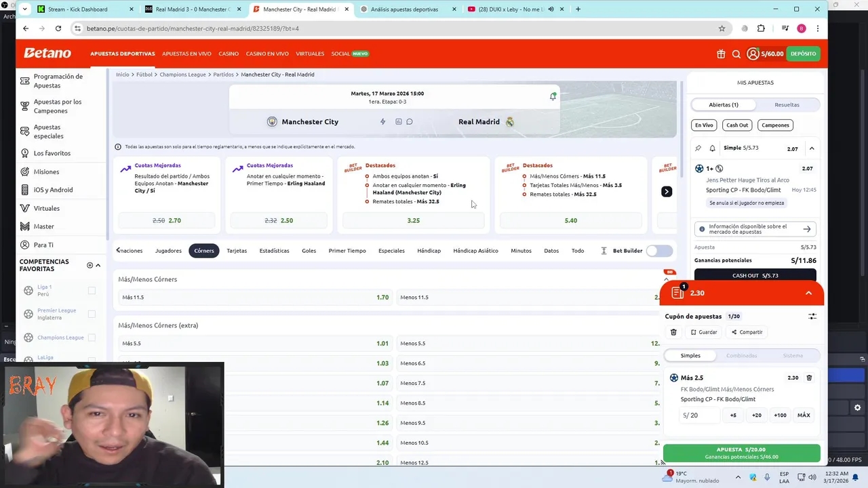
Task: Select Más 11.5 corners odds 1.70
Action: pos(255,298)
